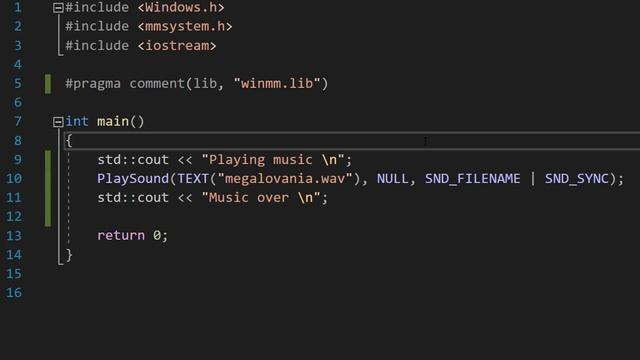Click line number 1 in the gutter

point(18,8)
